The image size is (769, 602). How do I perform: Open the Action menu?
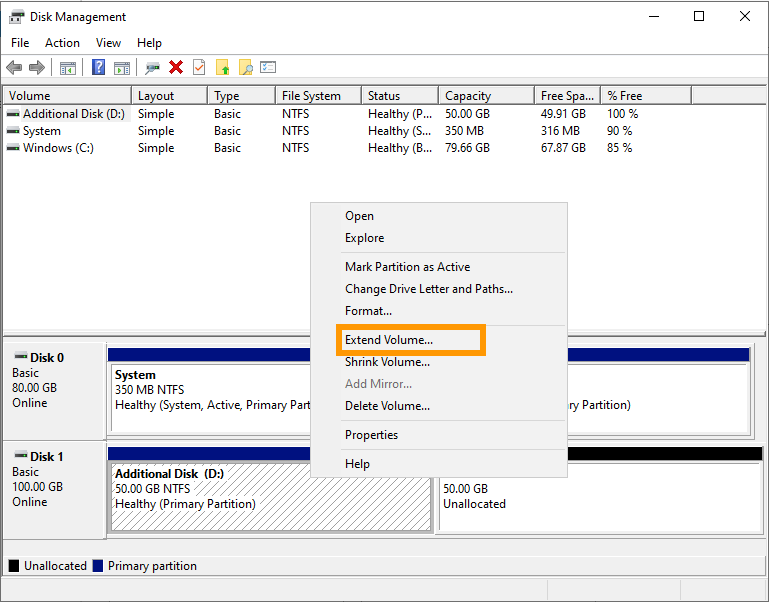(62, 43)
